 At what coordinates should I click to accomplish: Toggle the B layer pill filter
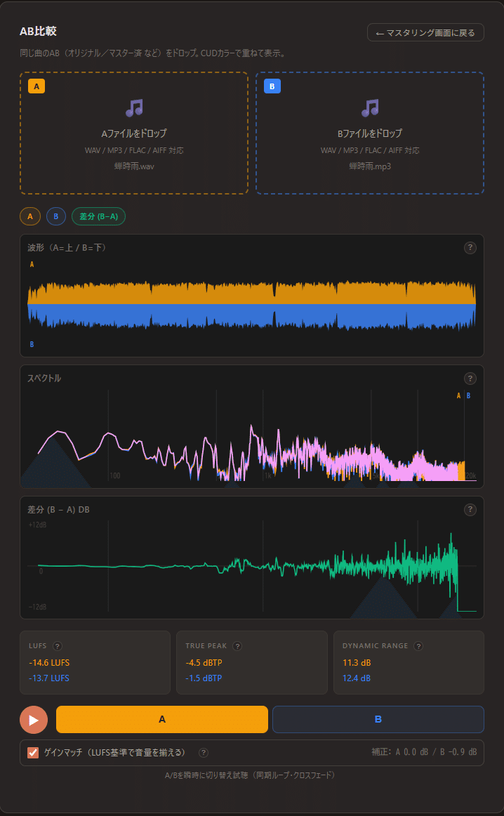(x=56, y=216)
